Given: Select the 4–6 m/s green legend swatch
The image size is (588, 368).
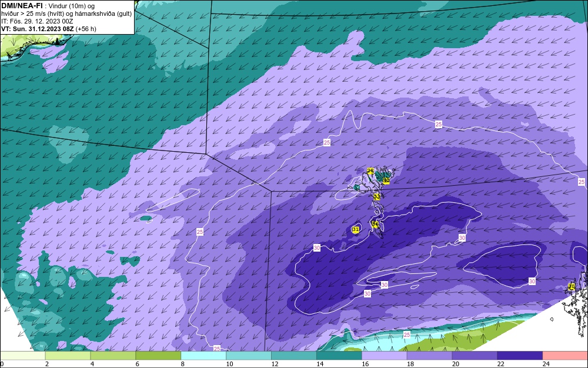Looking at the screenshot, I should [113, 356].
